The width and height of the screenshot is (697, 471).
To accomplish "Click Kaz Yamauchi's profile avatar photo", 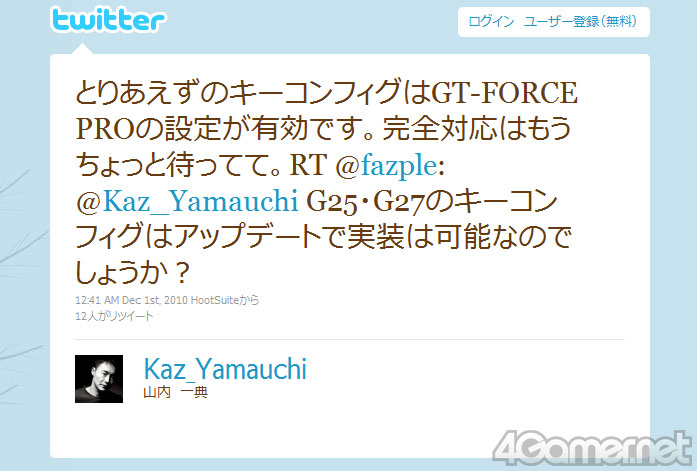I will click(x=99, y=379).
